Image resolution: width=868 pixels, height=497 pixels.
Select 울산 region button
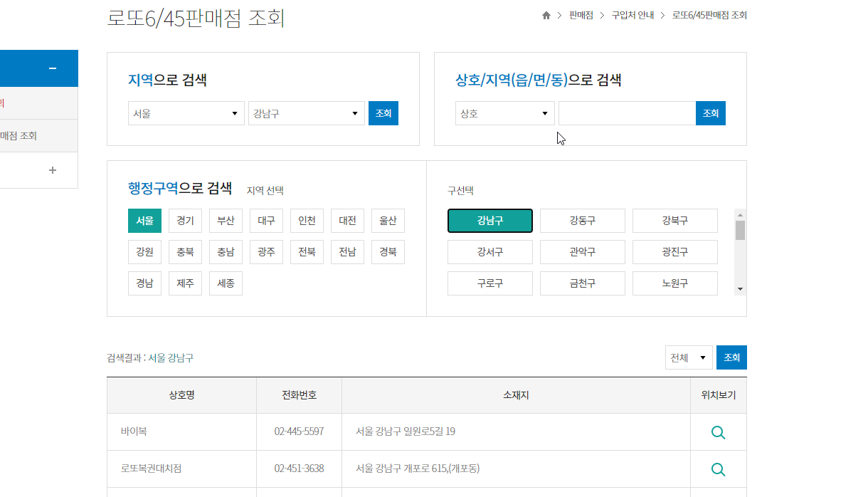388,221
